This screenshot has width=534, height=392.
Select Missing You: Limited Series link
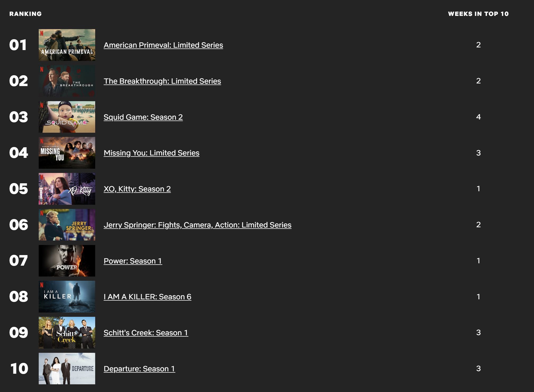pyautogui.click(x=151, y=153)
